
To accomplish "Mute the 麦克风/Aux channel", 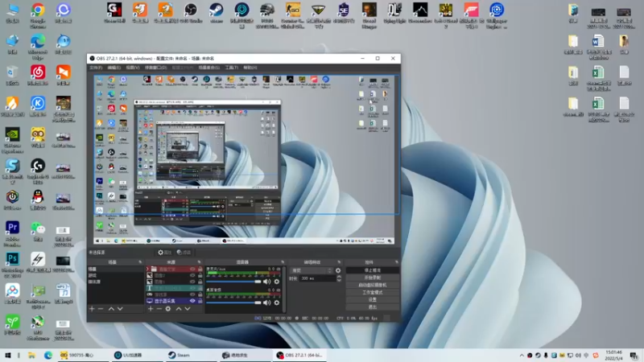I will coord(267,282).
